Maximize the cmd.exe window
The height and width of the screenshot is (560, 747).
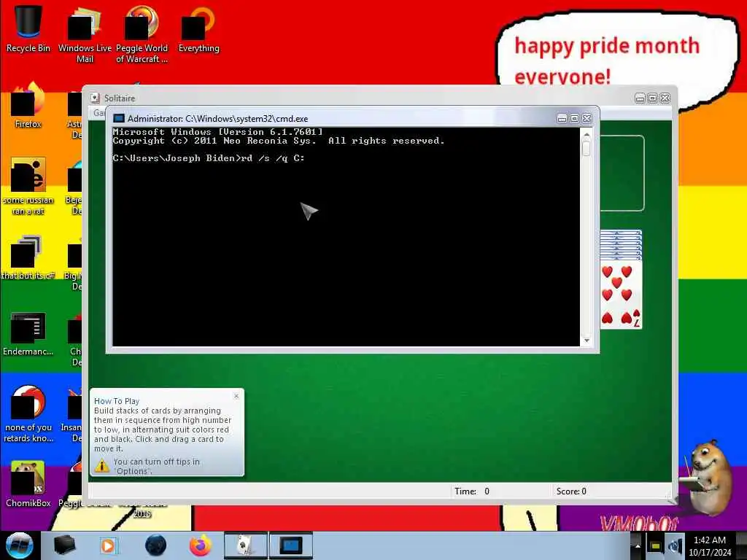[575, 119]
